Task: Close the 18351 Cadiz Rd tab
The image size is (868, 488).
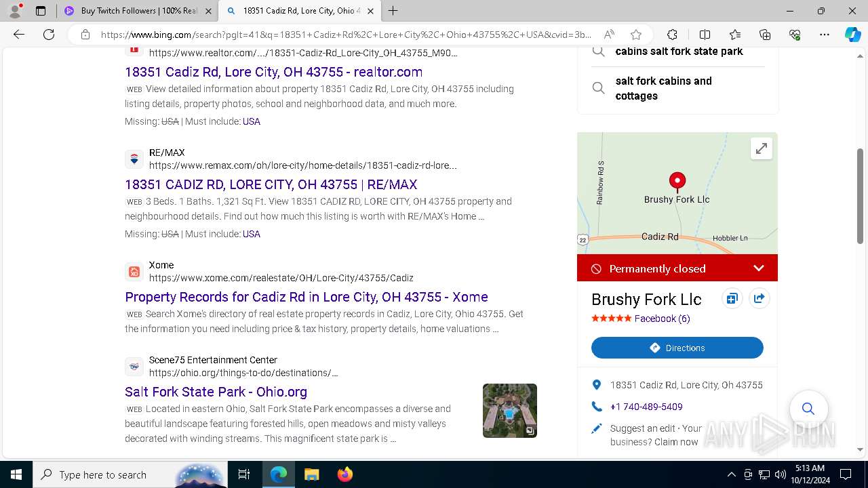Action: pos(370,11)
